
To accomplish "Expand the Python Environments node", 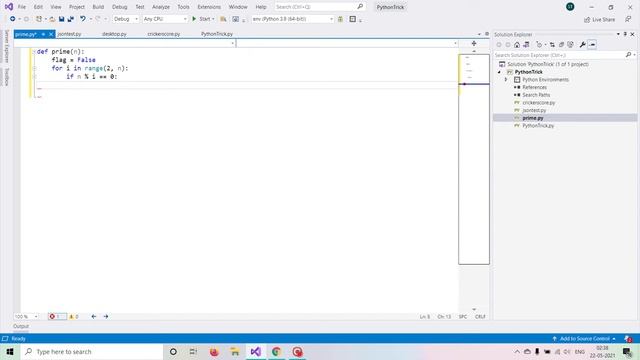I will (x=506, y=80).
